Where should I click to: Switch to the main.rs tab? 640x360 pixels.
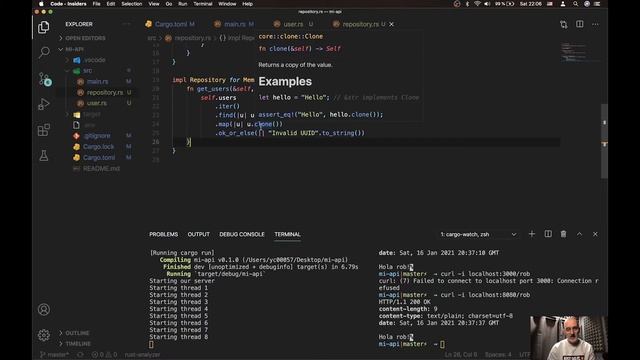[x=234, y=24]
